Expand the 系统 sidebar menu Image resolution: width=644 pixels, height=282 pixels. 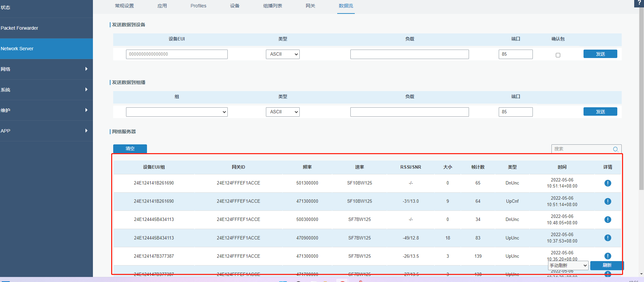coord(46,90)
